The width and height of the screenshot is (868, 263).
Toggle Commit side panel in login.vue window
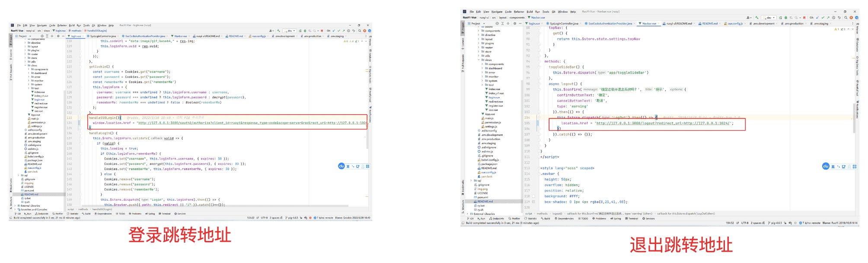coord(11,54)
